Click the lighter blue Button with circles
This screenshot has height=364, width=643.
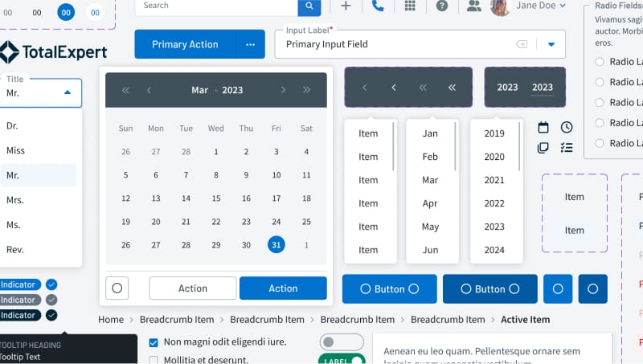(390, 289)
